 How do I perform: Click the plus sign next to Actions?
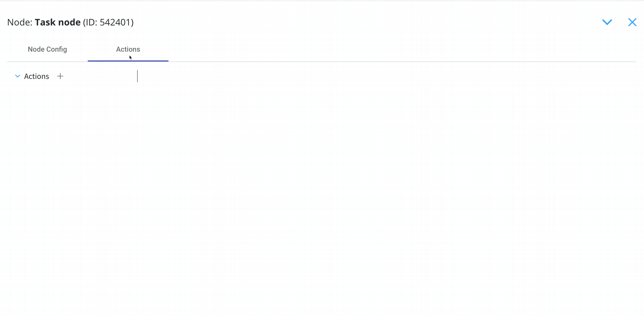pos(60,76)
